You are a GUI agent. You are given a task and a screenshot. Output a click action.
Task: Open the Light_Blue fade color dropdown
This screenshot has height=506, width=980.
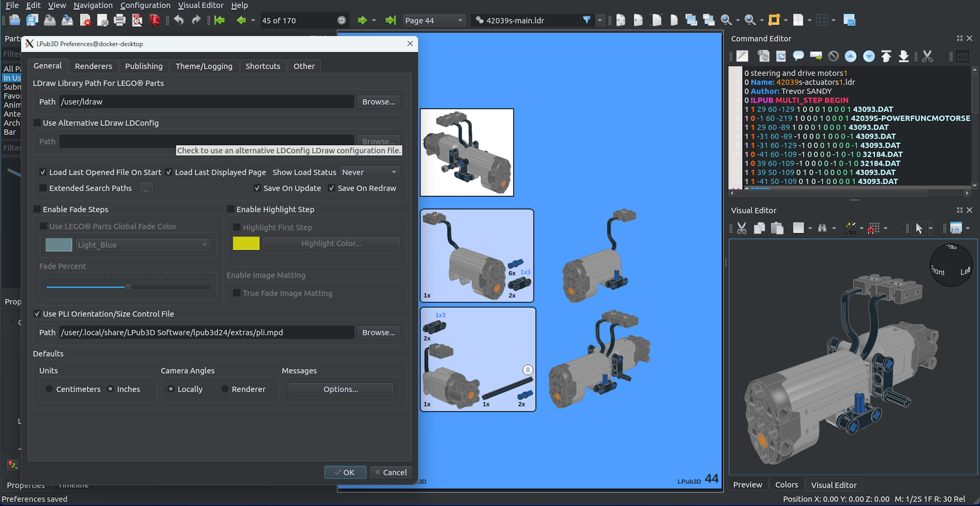point(142,245)
